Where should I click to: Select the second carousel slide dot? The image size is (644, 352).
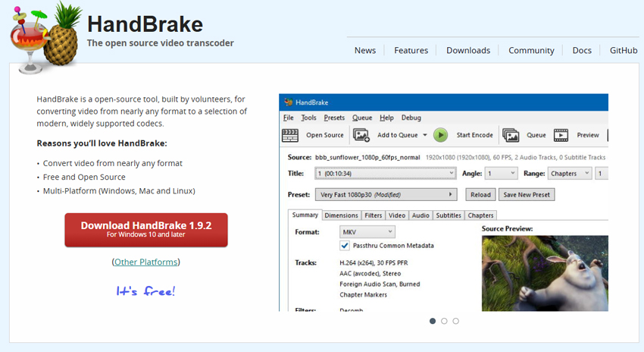click(444, 321)
